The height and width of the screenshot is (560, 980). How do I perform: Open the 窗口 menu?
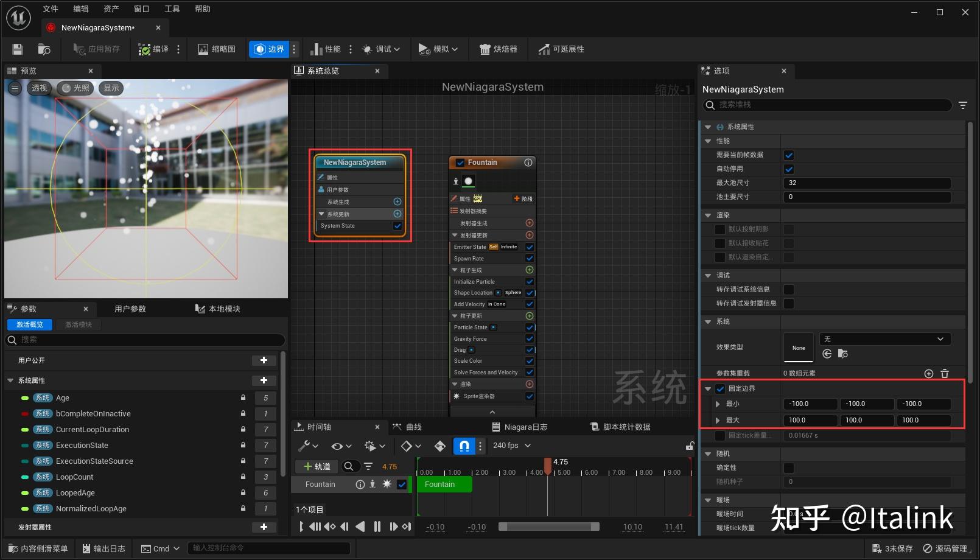(x=141, y=9)
